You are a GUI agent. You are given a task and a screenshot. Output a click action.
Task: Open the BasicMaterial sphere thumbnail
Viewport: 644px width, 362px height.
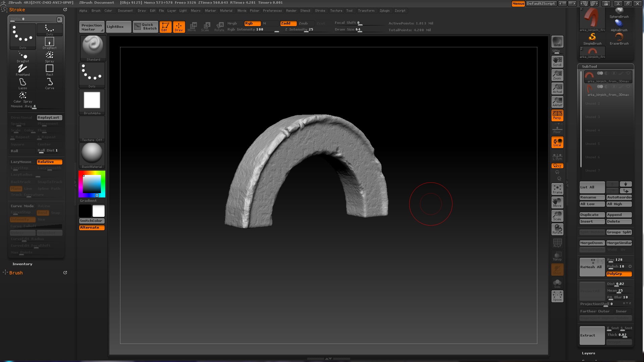click(92, 154)
